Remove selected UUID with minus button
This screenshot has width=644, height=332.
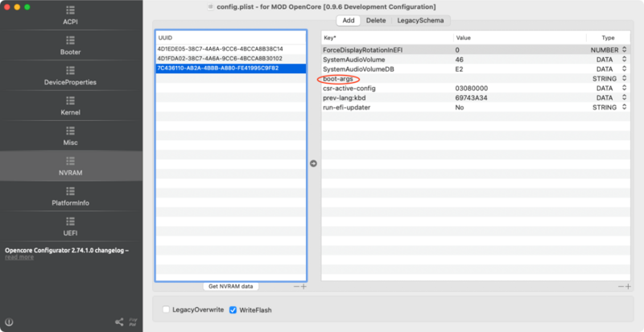296,286
